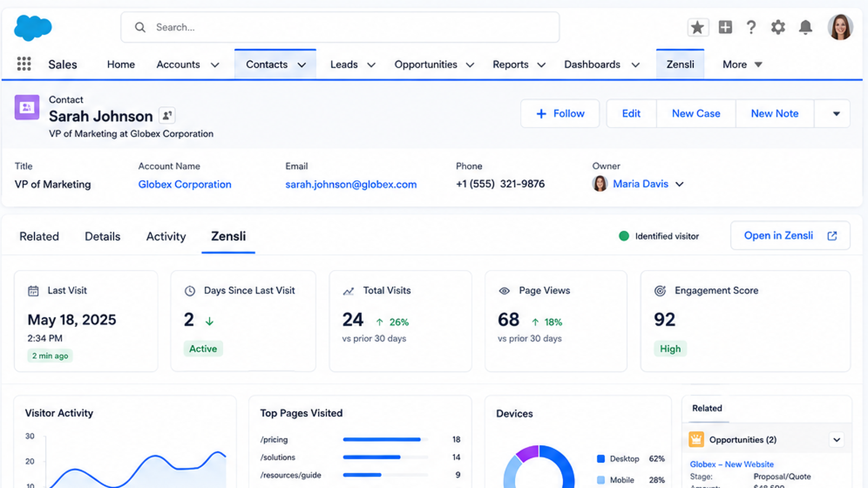The width and height of the screenshot is (868, 488).
Task: Click the up arrow beside 18%
Action: coord(535,322)
